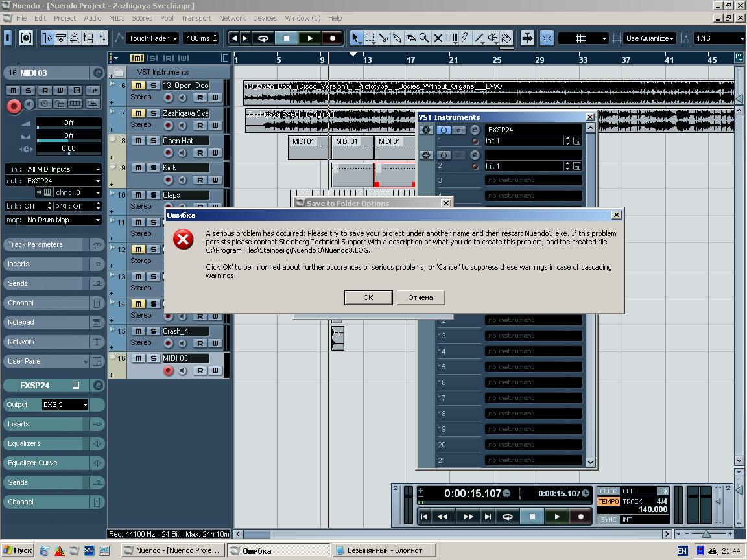747x560 pixels.
Task: Open the Help menu
Action: (x=335, y=18)
